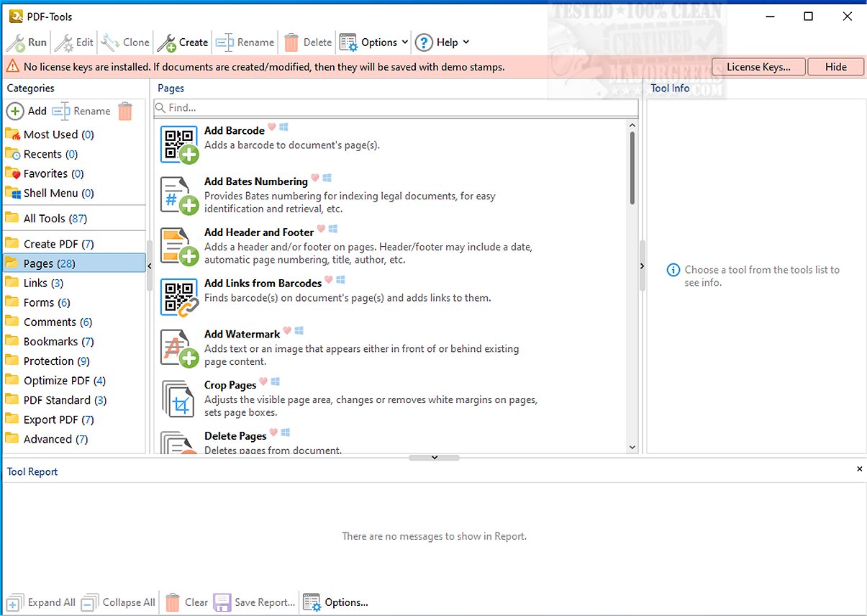Favorite the Add Watermark heart
This screenshot has height=616, width=867.
click(287, 331)
